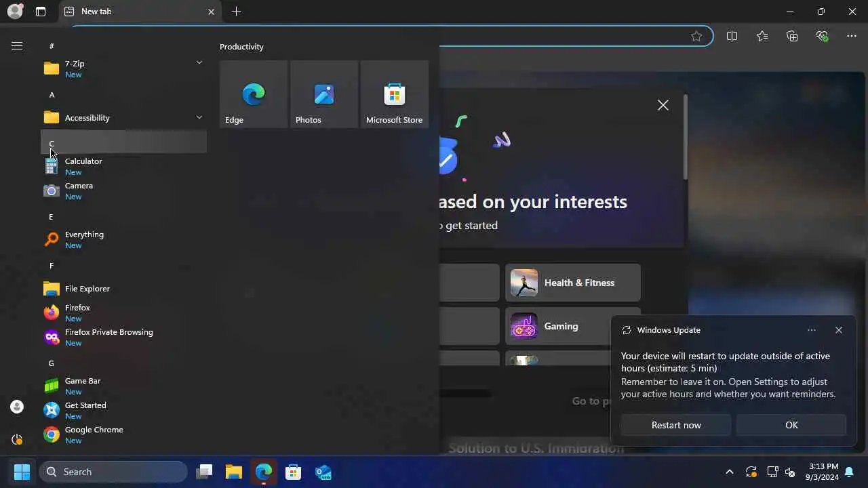Select the Health & Fitness interest card
The width and height of the screenshot is (868, 488).
pyautogui.click(x=573, y=283)
